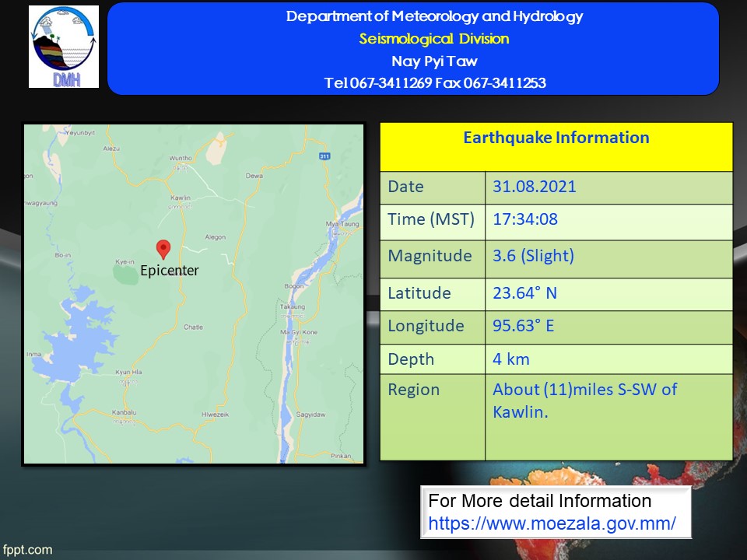Click the "Region" row label
Screen dimensions: 747x560
click(x=413, y=390)
